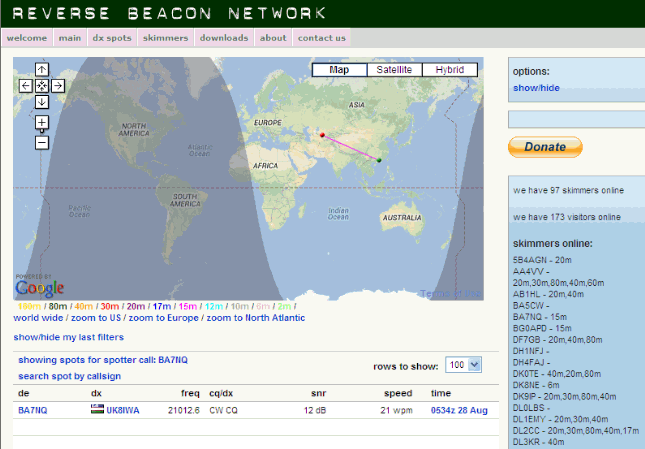Open the skimmers tab
Viewport: 645px width, 449px height.
pyautogui.click(x=165, y=38)
